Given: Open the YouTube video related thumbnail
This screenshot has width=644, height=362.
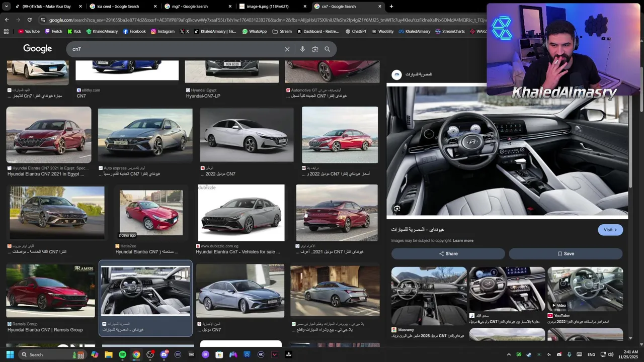Looking at the screenshot, I should click(x=585, y=289).
